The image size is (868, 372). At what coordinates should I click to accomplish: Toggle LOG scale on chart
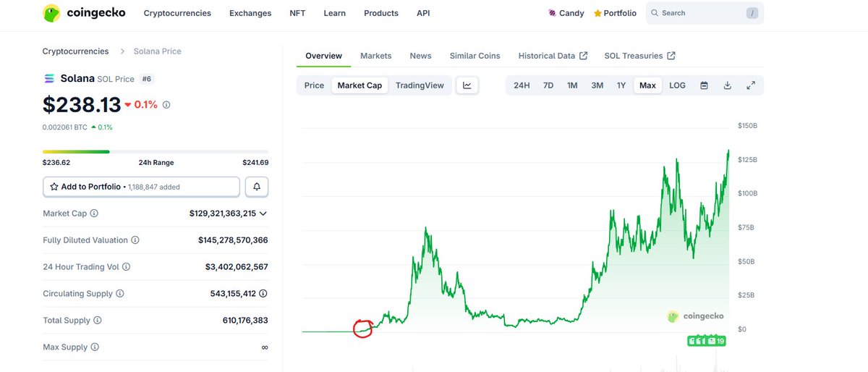point(677,85)
